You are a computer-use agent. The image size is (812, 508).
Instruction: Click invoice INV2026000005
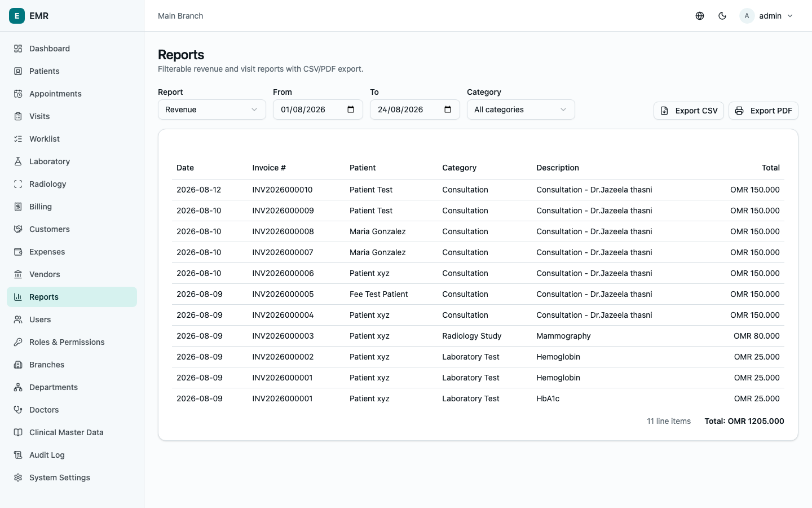tap(283, 294)
